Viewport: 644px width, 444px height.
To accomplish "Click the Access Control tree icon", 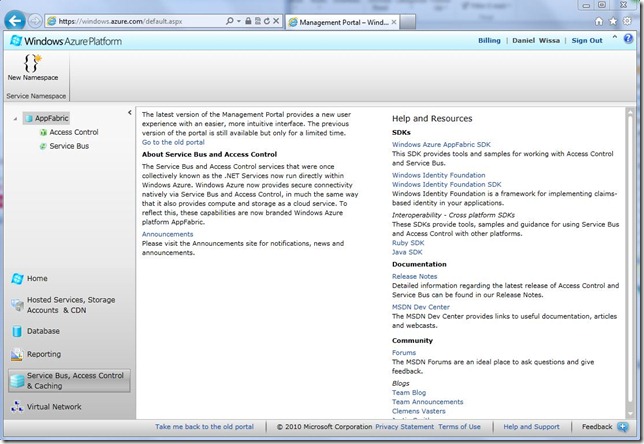I will point(43,132).
